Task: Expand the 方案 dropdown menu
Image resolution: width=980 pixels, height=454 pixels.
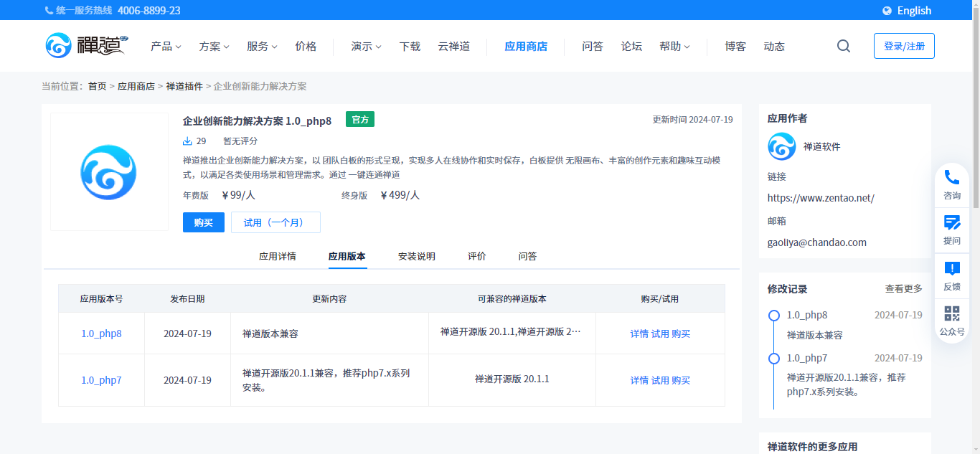Action: point(214,46)
